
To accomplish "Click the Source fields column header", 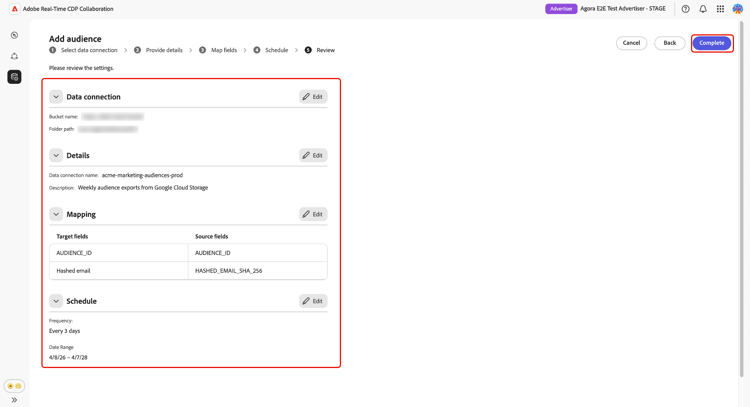I will click(x=211, y=236).
